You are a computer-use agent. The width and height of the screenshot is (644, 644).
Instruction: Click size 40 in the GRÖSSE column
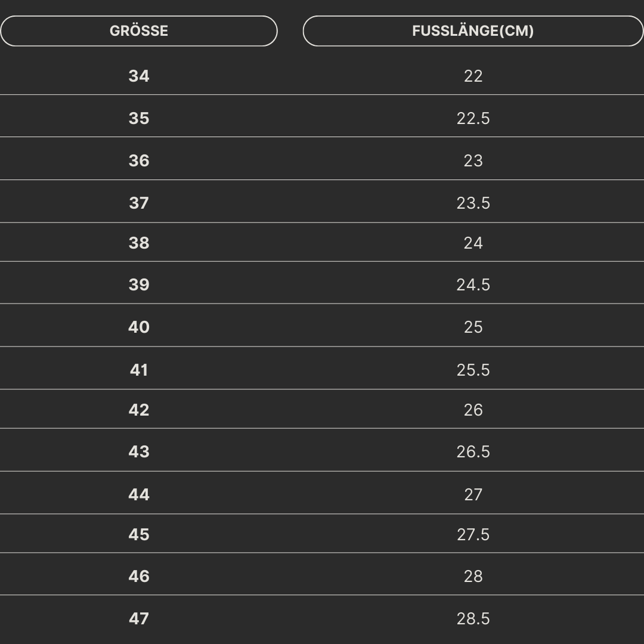(x=139, y=327)
